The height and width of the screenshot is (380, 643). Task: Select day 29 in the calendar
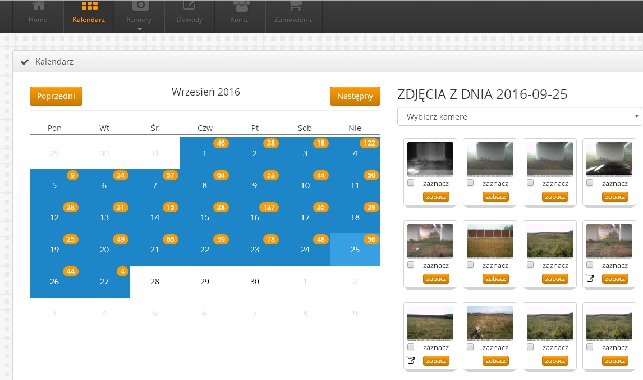[x=205, y=281]
